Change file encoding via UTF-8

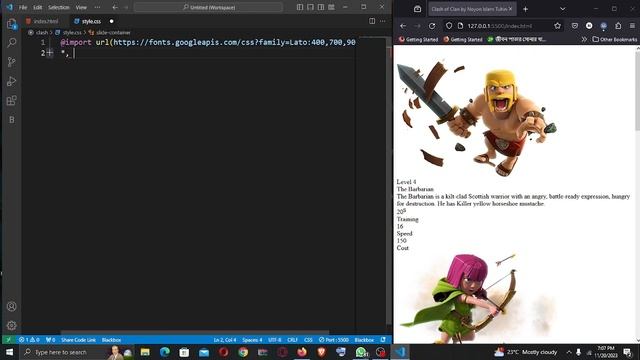click(x=275, y=340)
